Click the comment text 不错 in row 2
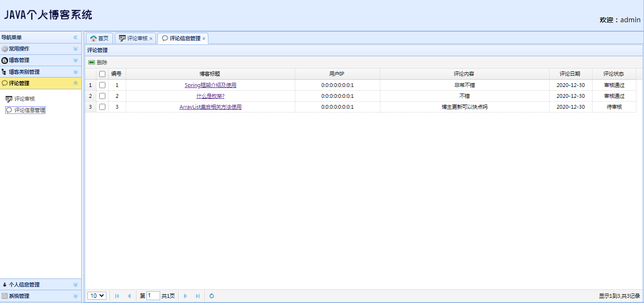This screenshot has width=644, height=303. [x=464, y=96]
